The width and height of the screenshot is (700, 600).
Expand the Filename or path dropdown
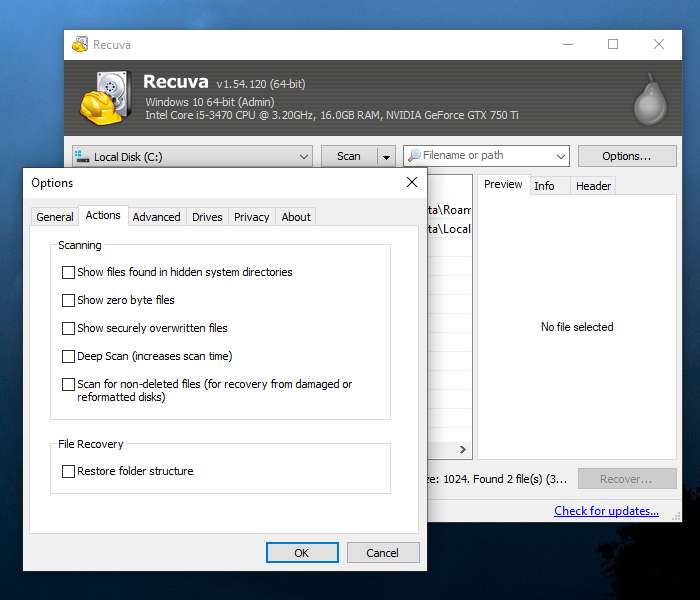click(x=561, y=156)
